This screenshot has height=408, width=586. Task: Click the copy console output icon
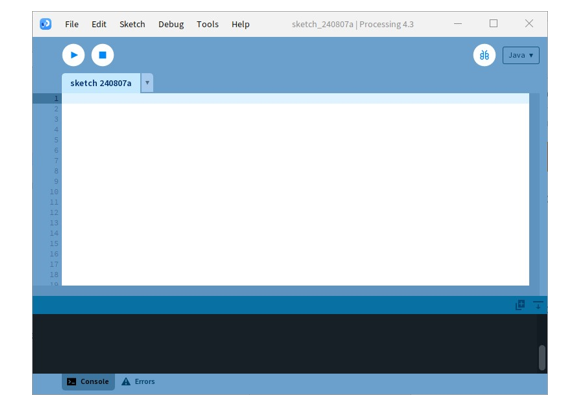(x=520, y=305)
